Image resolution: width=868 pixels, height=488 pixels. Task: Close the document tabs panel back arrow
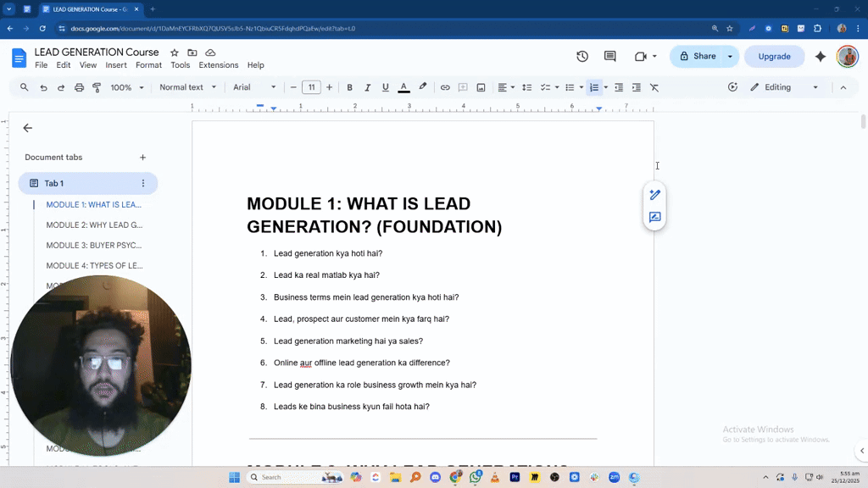tap(28, 128)
